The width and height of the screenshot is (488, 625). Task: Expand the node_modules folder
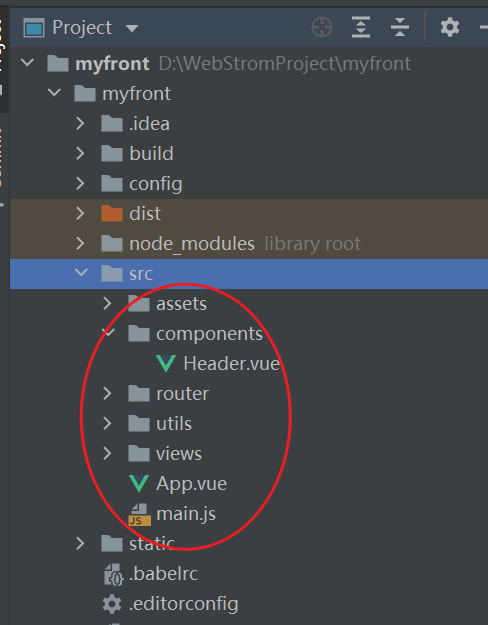pyautogui.click(x=80, y=243)
